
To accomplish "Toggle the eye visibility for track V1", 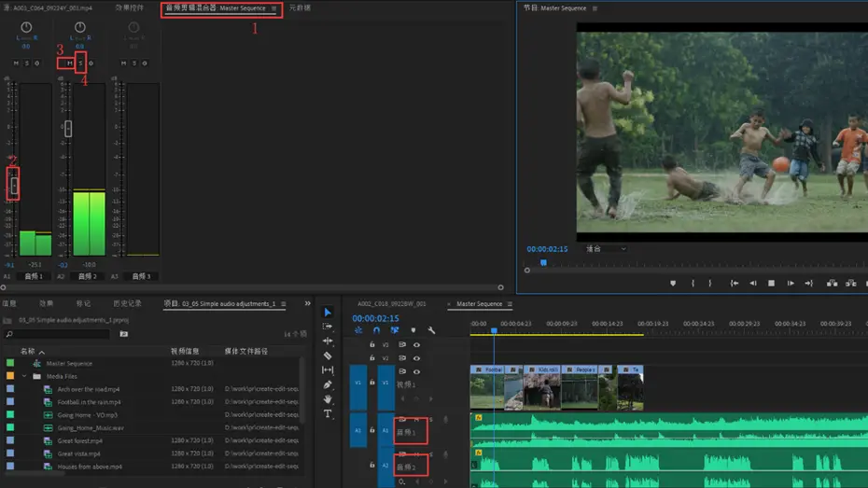I will [x=416, y=371].
